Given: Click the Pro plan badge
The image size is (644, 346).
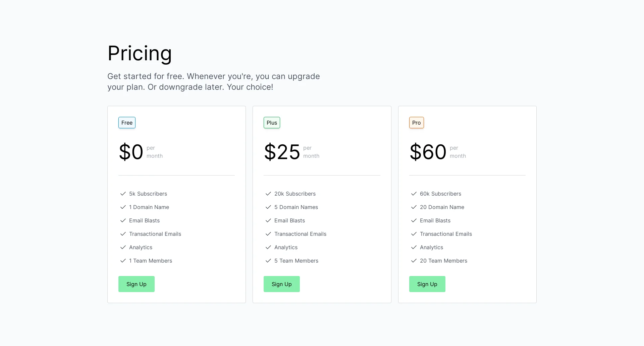Looking at the screenshot, I should [416, 123].
